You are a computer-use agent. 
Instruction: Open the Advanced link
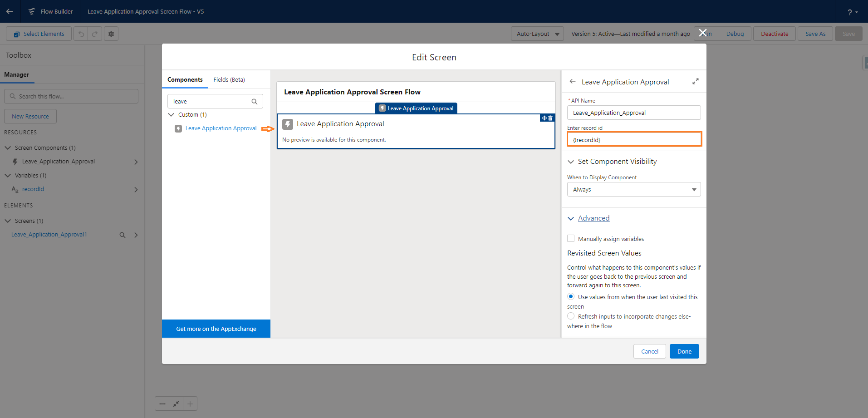(x=593, y=218)
